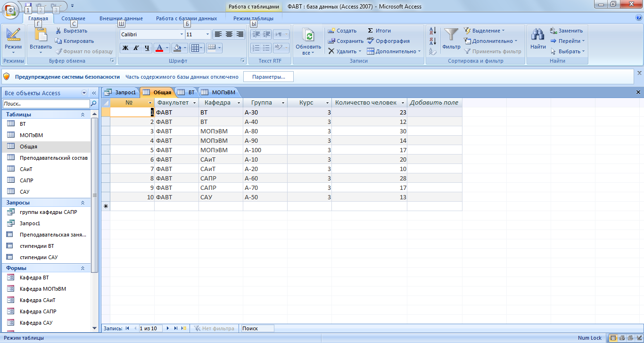644x343 pixels.
Task: Click Копировать in clipboard group
Action: click(74, 41)
